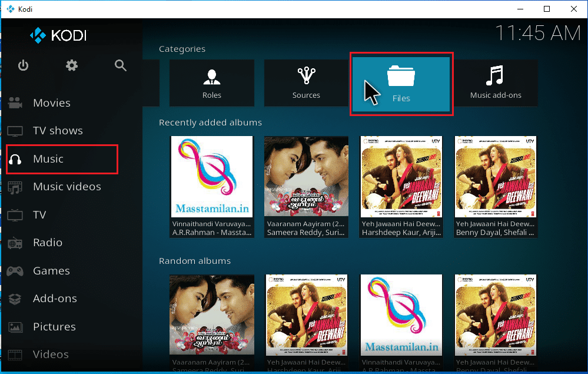Image resolution: width=588 pixels, height=374 pixels.
Task: Open the Sources category tile
Action: point(306,83)
